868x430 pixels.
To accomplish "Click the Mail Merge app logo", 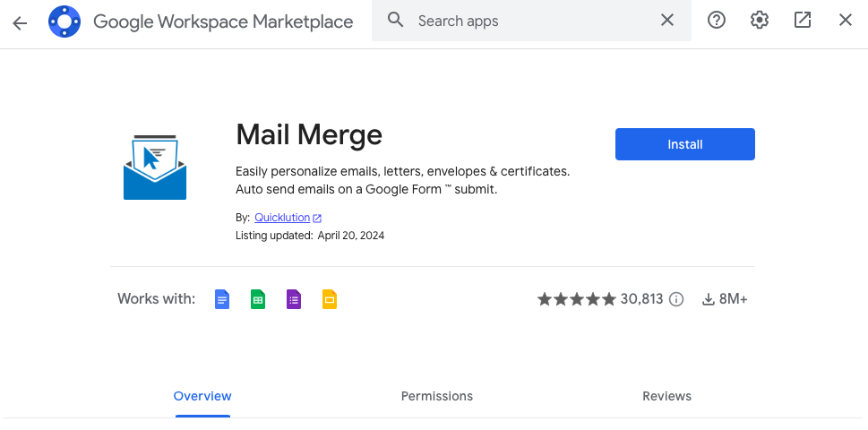I will click(155, 168).
